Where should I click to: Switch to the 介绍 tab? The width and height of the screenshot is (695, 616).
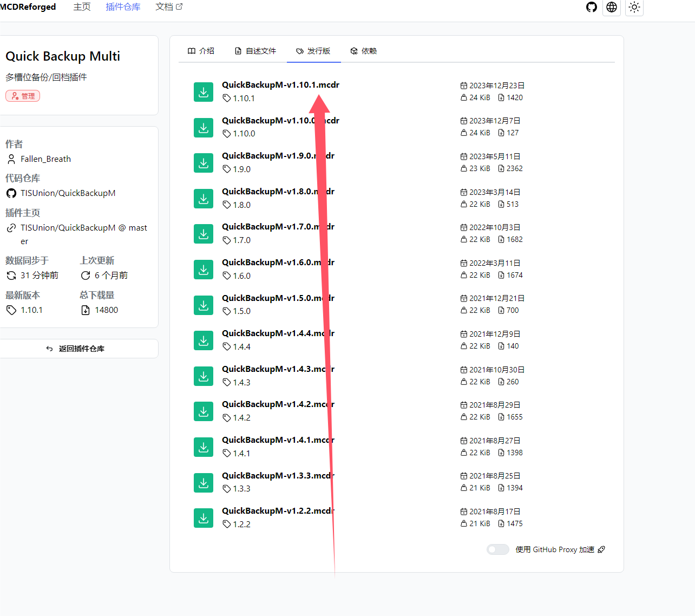tap(201, 51)
